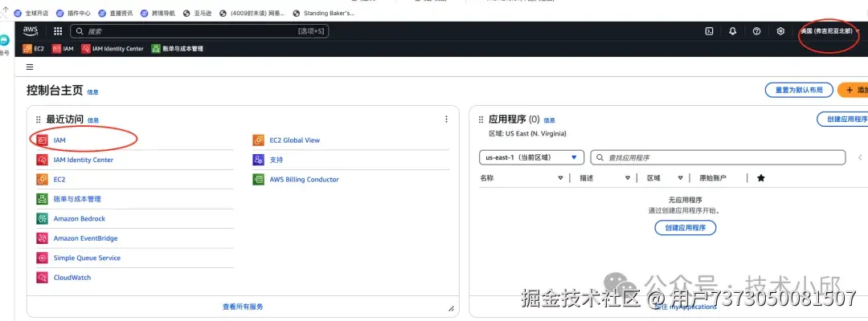
Task: Click the 无应用程序 empty-state text
Action: coord(686,200)
